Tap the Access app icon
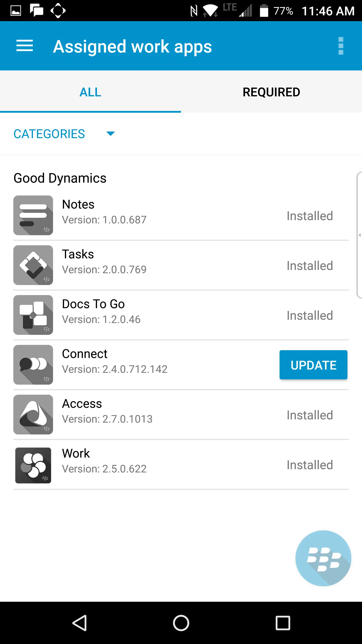This screenshot has width=362, height=644. pyautogui.click(x=33, y=415)
